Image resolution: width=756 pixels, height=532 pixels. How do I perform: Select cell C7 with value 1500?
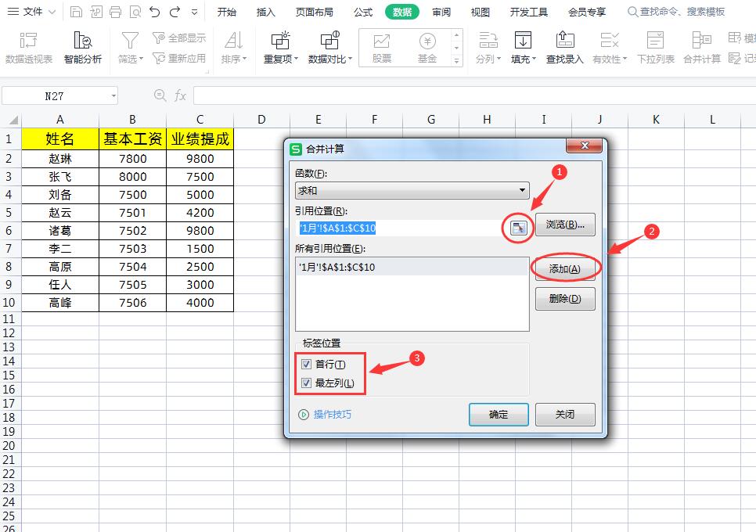(x=200, y=249)
